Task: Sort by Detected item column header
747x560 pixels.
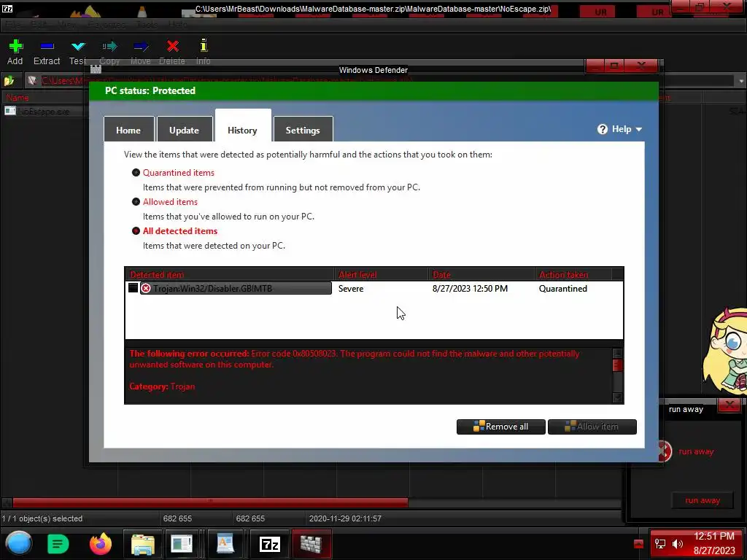Action: tap(230, 274)
